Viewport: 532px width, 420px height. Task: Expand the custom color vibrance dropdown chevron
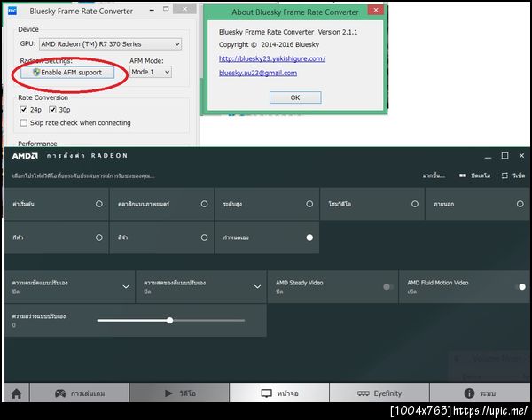coord(257,287)
